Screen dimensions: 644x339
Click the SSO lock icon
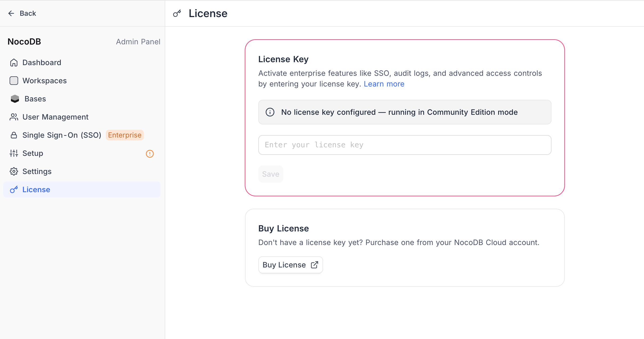click(14, 135)
